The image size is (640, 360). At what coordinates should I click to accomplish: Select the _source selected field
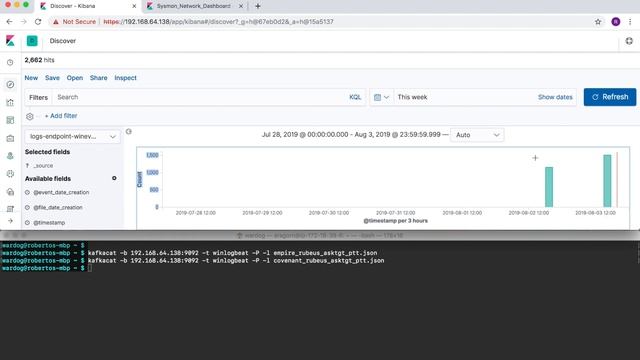(43, 166)
